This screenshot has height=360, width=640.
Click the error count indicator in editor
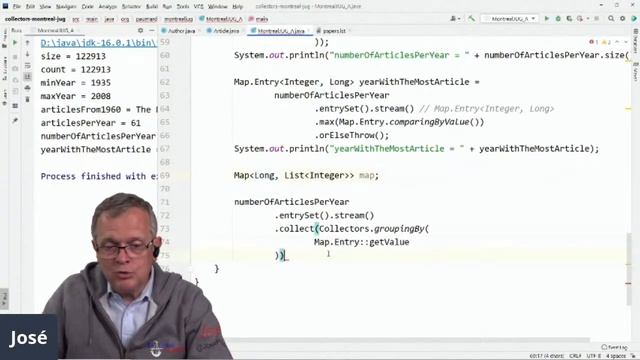(593, 42)
